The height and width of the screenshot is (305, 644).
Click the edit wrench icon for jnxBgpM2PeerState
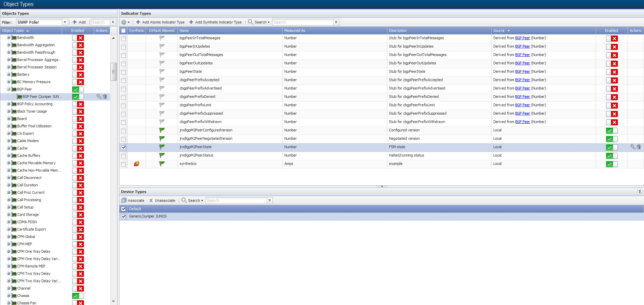pyautogui.click(x=633, y=147)
